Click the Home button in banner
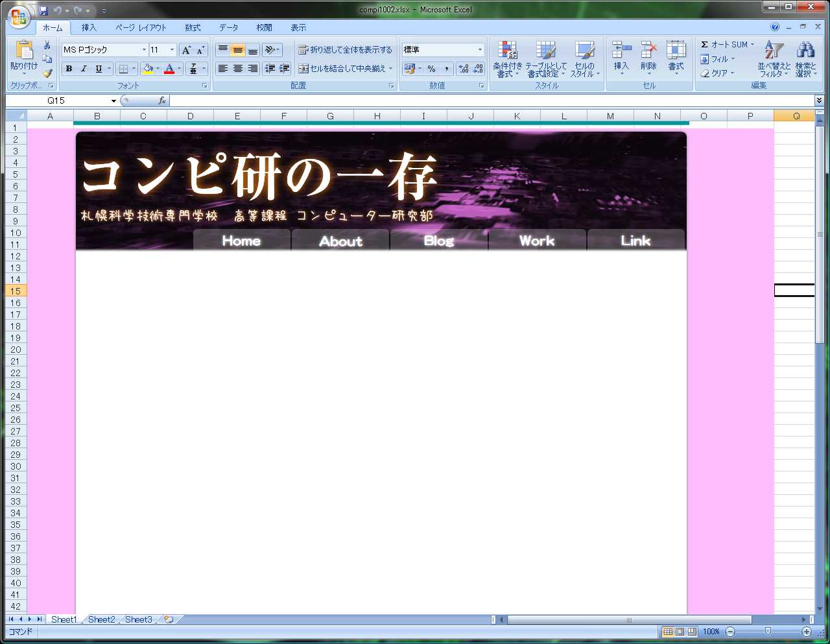Screen dimensions: 830x644 click(x=241, y=240)
